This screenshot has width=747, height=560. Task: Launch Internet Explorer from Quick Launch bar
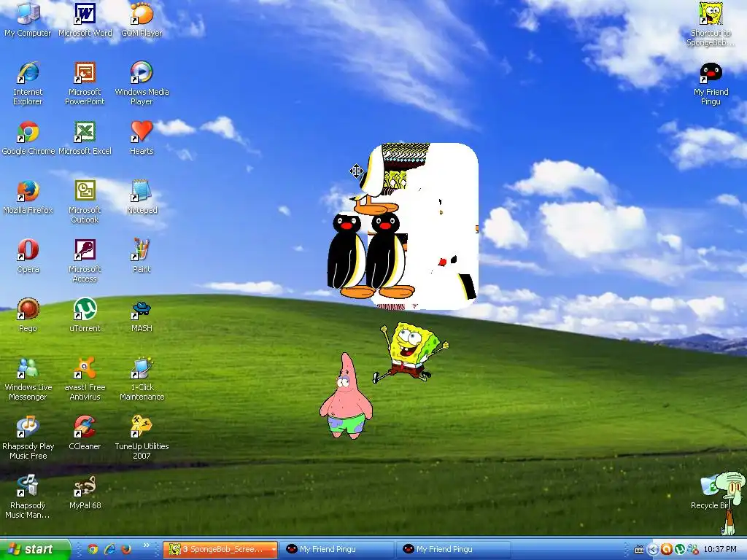[109, 549]
